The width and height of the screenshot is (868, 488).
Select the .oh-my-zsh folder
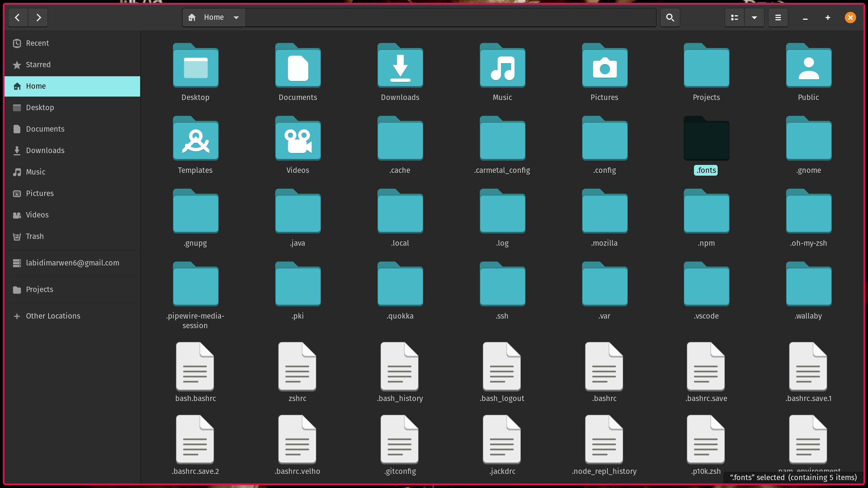(x=809, y=211)
